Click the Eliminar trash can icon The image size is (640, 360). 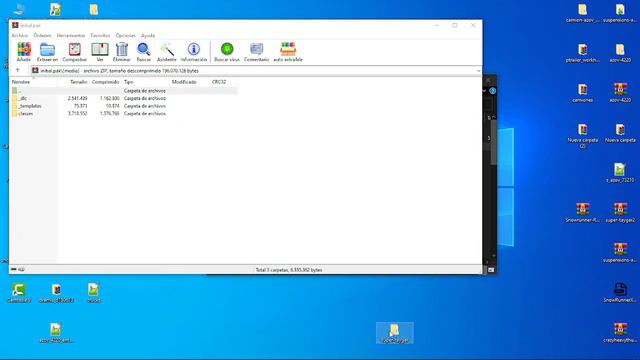click(x=122, y=52)
